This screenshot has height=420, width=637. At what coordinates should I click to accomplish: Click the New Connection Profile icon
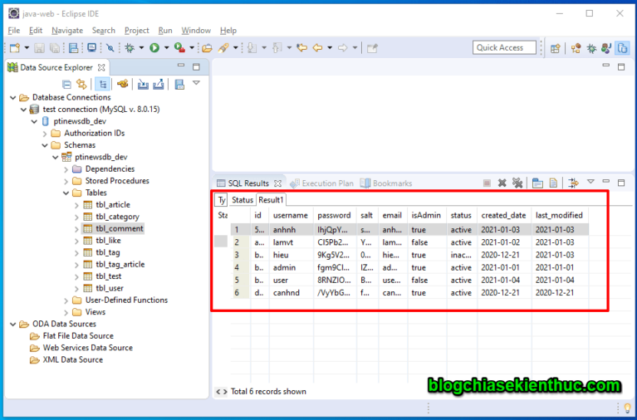(x=124, y=84)
